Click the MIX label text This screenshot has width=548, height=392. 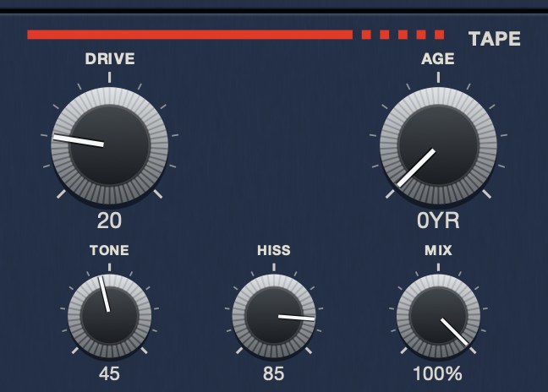438,250
